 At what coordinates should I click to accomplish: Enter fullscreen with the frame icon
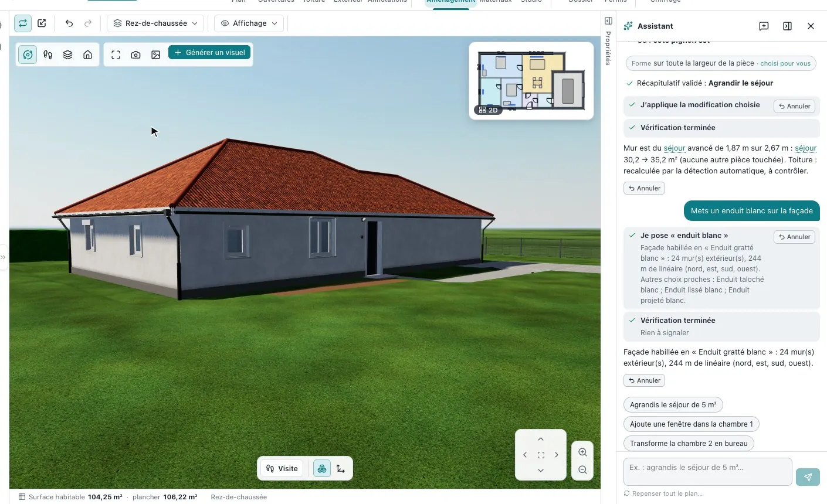coord(116,55)
